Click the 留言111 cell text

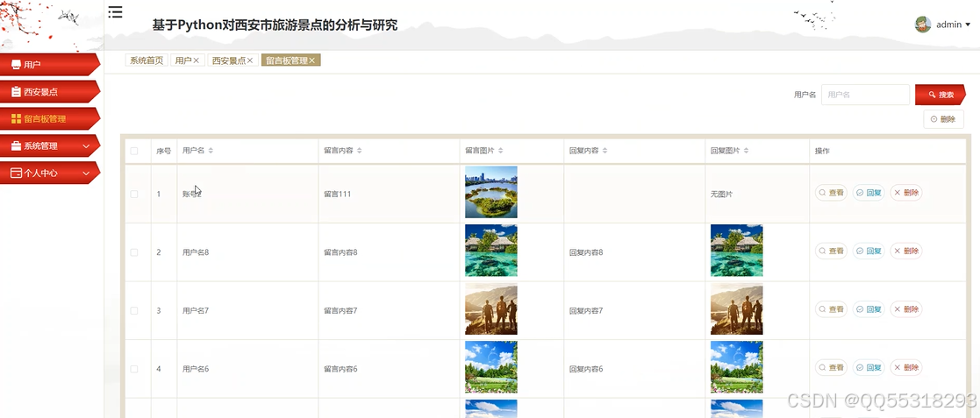pyautogui.click(x=338, y=194)
